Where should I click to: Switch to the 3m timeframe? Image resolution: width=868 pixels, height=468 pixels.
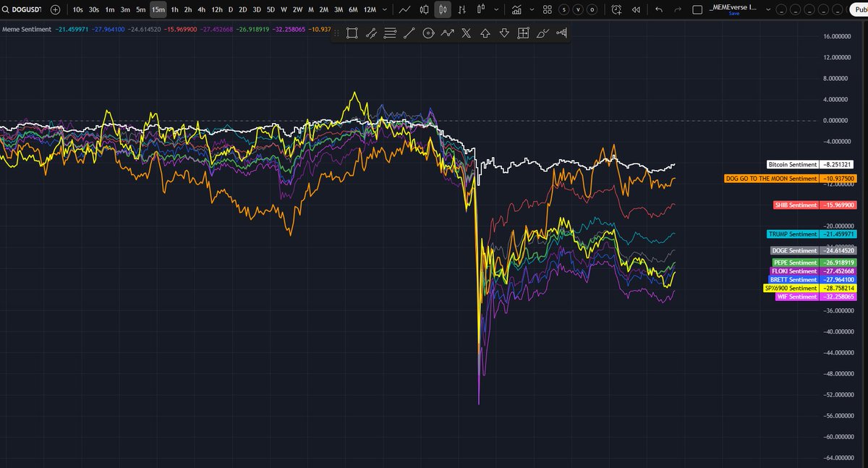[126, 10]
